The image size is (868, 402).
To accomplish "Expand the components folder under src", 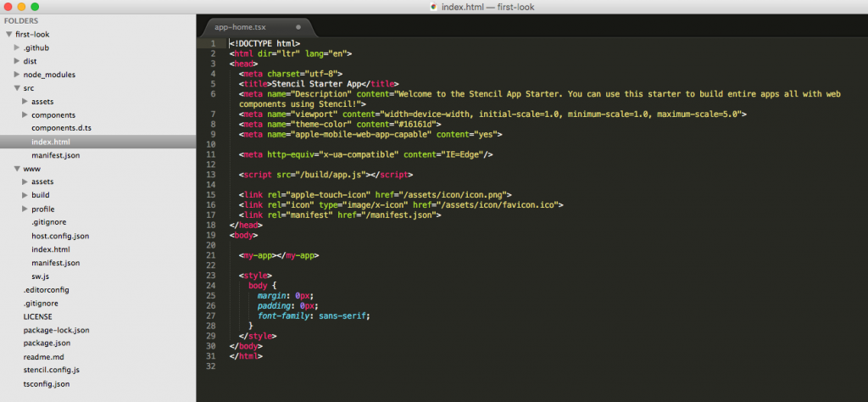I will [25, 114].
